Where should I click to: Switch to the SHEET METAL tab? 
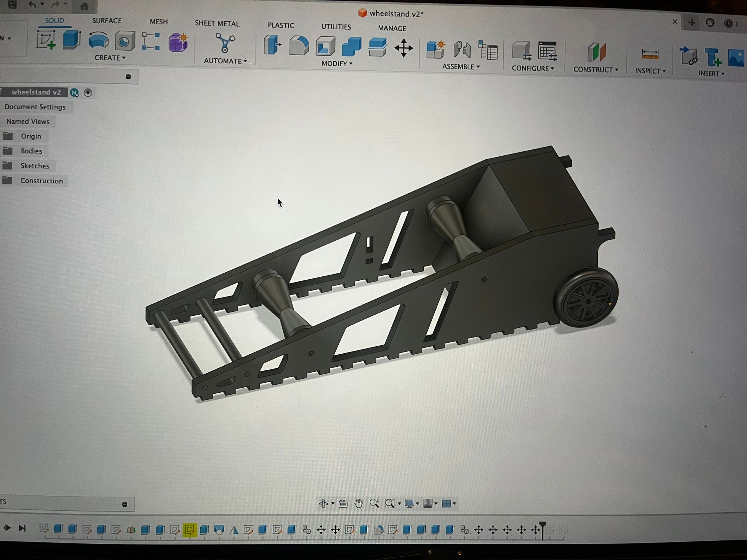click(217, 24)
